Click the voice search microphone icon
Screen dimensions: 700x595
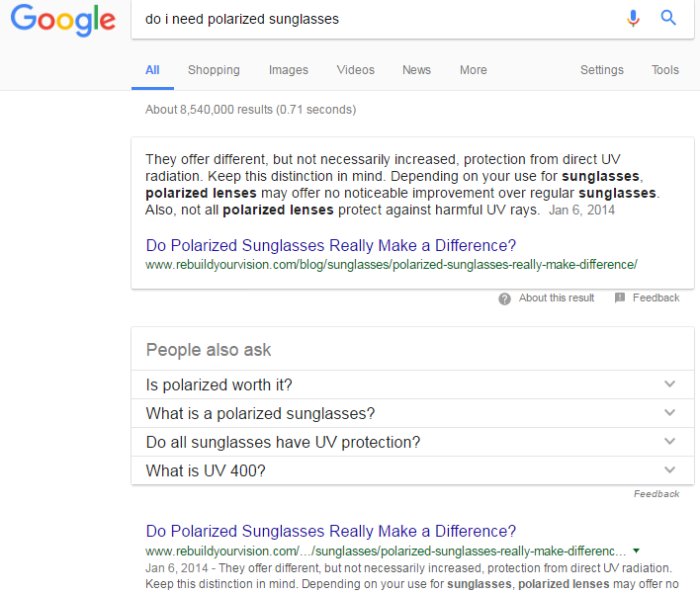pos(633,19)
